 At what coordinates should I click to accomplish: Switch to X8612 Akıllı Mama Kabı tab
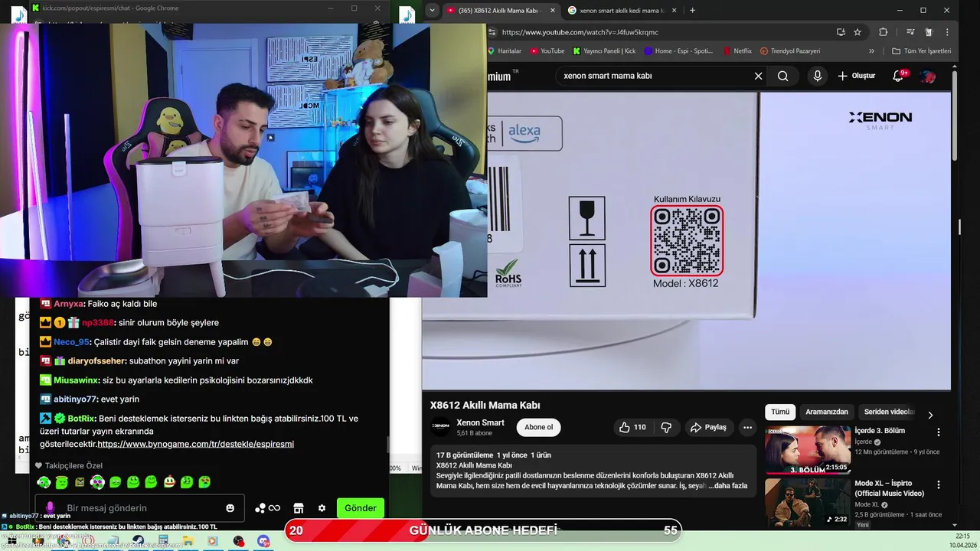coord(501,11)
